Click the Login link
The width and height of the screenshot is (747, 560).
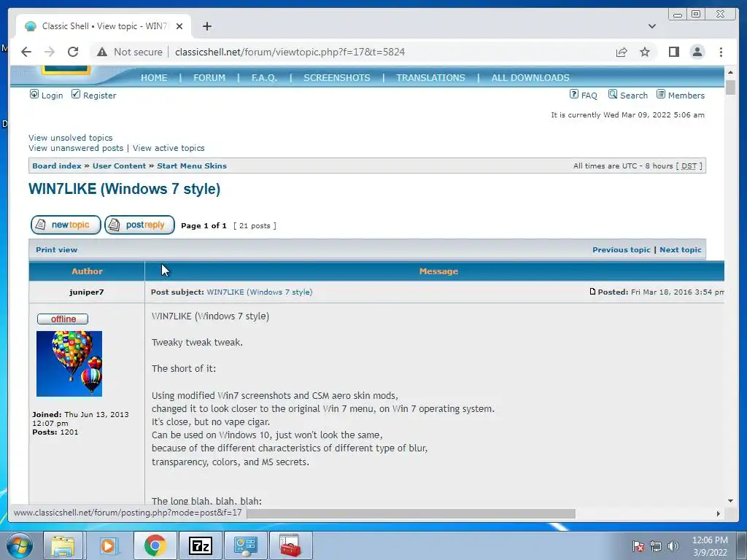click(52, 96)
